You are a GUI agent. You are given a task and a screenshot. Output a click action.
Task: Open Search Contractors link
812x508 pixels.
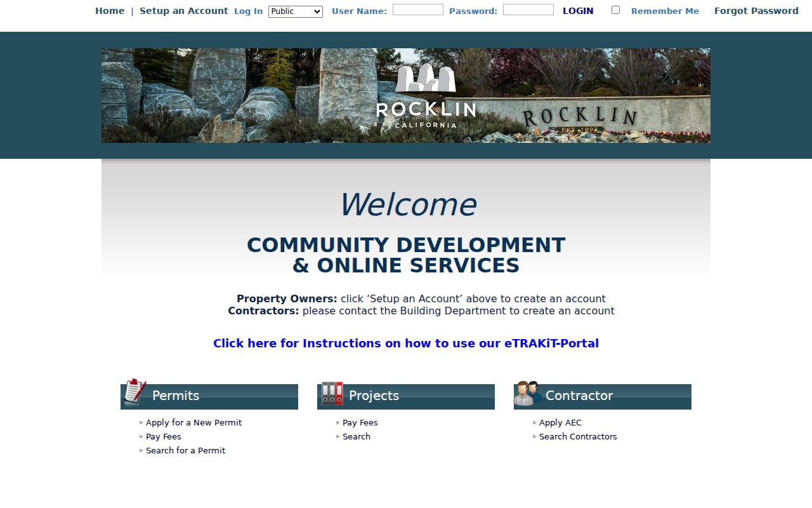(x=578, y=437)
